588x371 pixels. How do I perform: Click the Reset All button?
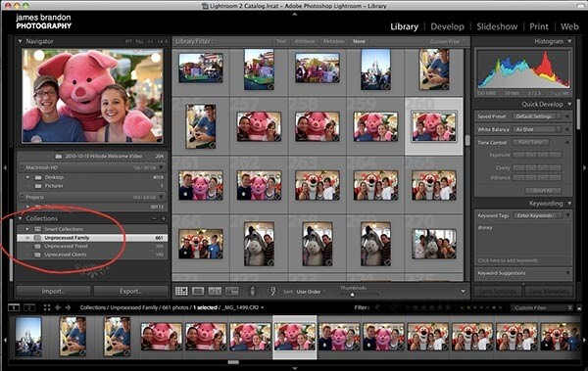point(543,191)
